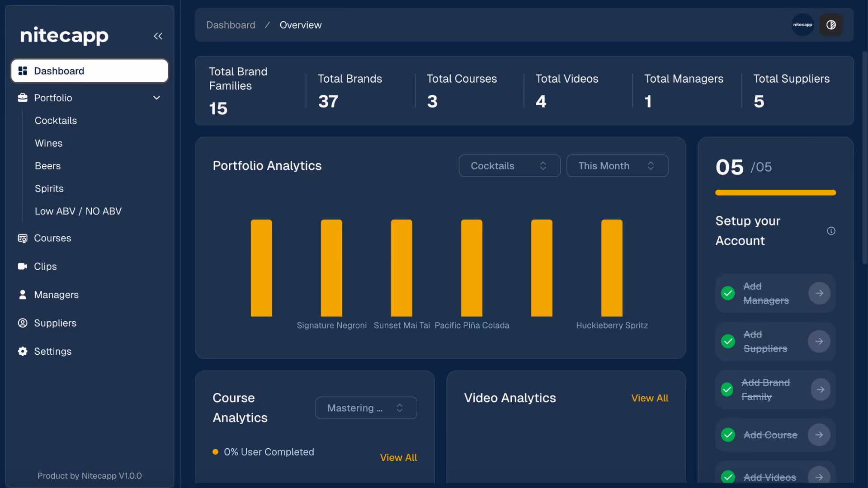Open Wines in the Portfolio submenu
Viewport: 868px width, 488px height.
pos(49,143)
